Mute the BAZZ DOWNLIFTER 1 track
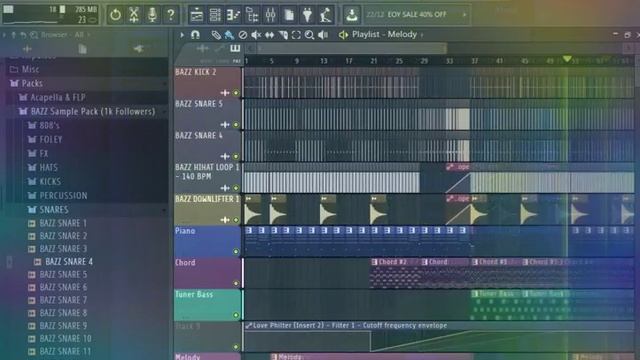Screen dimensions: 640x360 236,220
